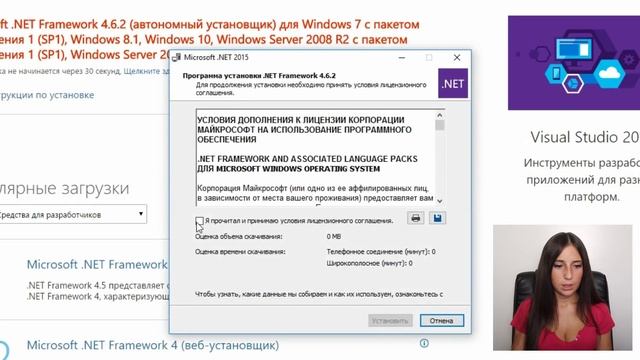The height and width of the screenshot is (360, 640).
Task: Click the disabled Установить button
Action: [x=390, y=320]
